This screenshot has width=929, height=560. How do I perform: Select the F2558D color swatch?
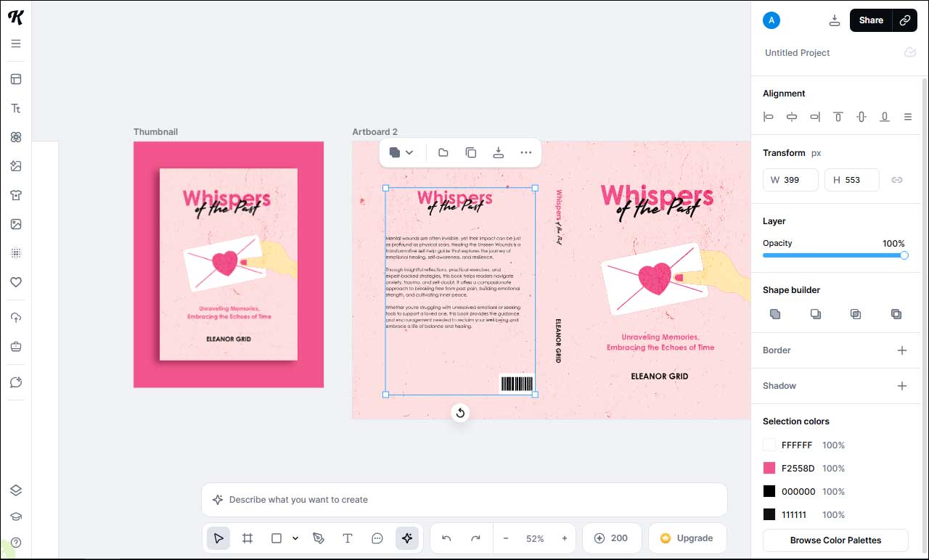click(x=769, y=468)
